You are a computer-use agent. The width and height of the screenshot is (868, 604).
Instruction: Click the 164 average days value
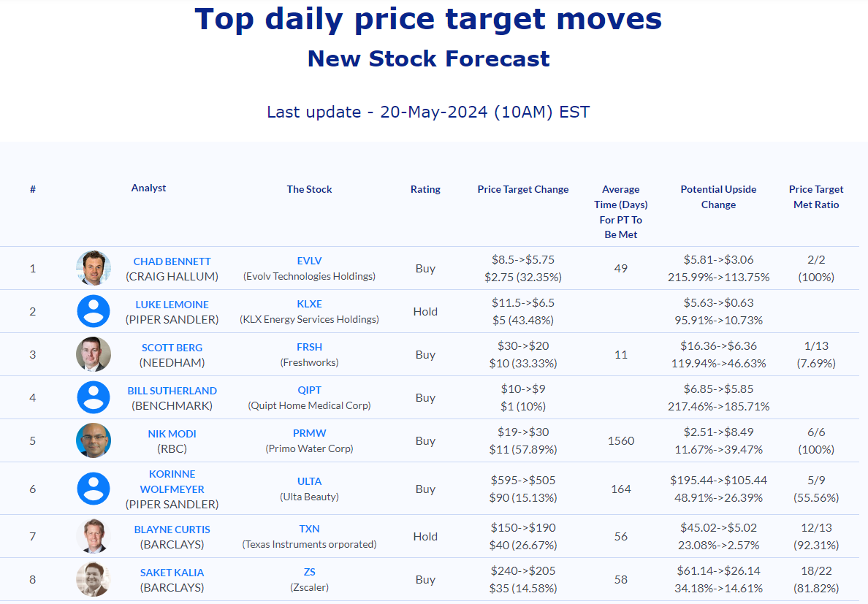pyautogui.click(x=621, y=489)
